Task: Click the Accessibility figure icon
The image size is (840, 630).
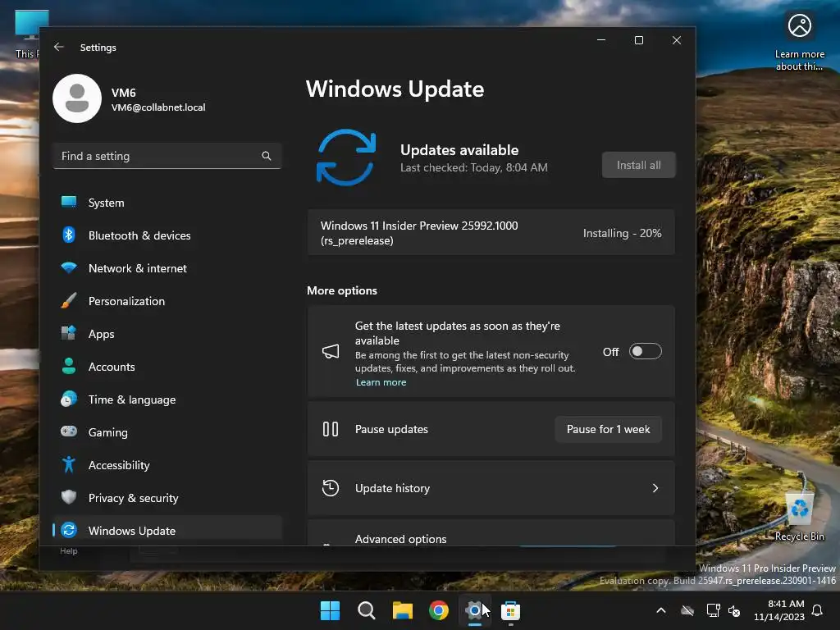Action: [69, 464]
